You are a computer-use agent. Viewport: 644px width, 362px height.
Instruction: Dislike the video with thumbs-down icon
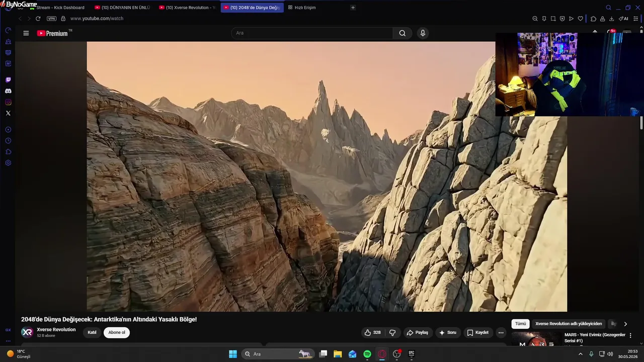(392, 332)
